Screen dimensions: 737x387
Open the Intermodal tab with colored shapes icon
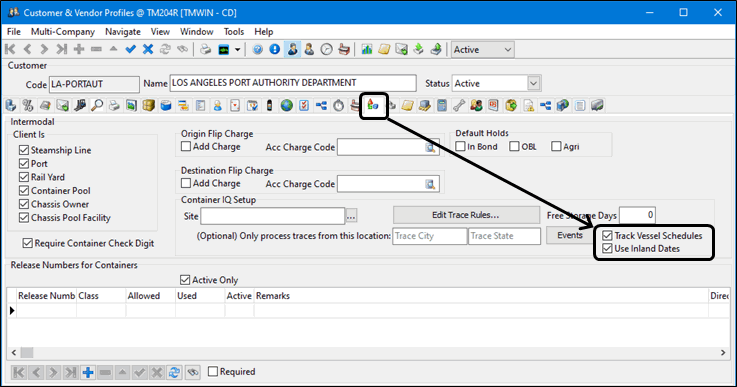(x=373, y=105)
